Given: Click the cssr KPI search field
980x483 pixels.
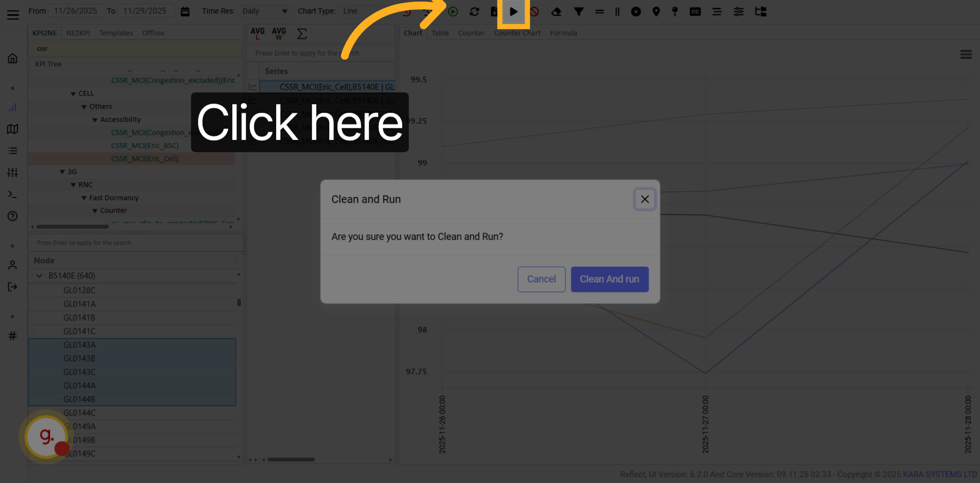Looking at the screenshot, I should (135, 49).
